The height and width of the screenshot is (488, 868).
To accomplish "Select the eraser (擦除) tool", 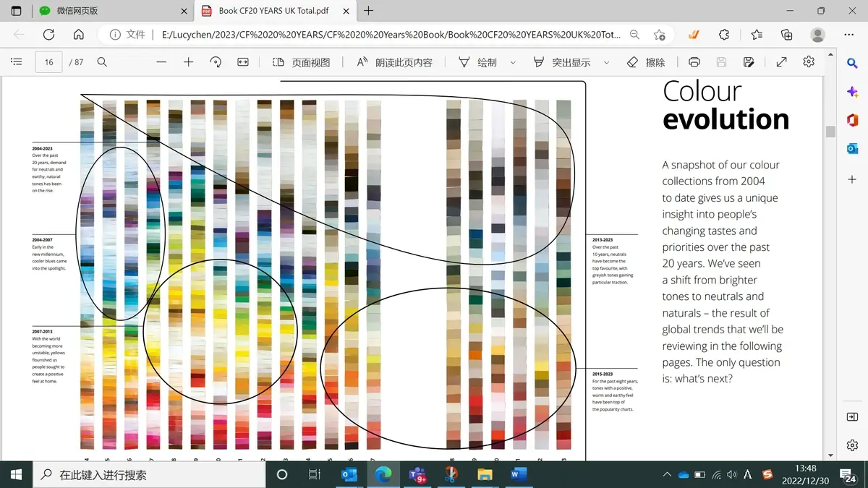I will coord(646,62).
